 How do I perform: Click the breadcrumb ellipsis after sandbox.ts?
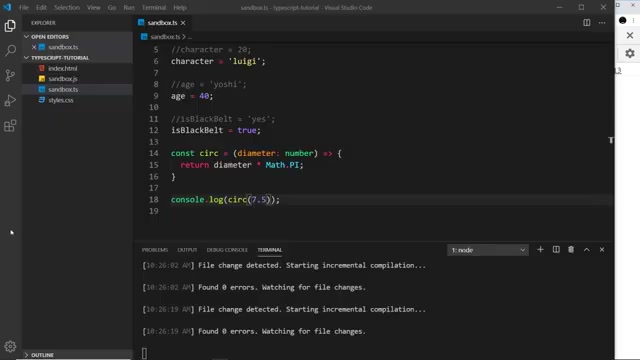(x=190, y=37)
